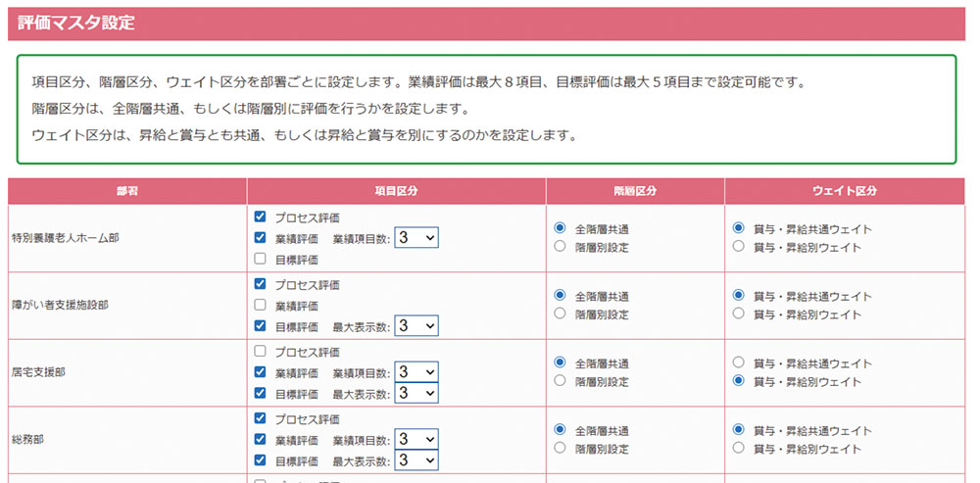The image size is (980, 483).
Task: Select 階層別設定 for 総務部
Action: tap(560, 448)
